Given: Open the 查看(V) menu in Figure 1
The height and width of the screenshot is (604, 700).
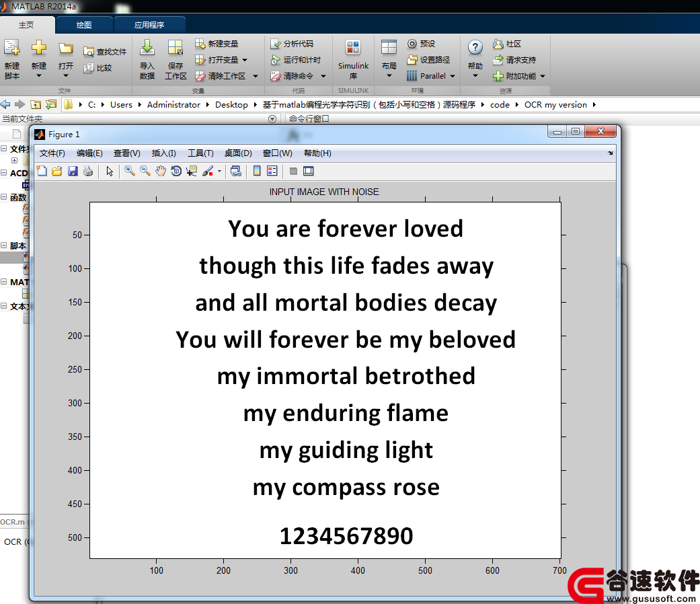Looking at the screenshot, I should tap(127, 153).
